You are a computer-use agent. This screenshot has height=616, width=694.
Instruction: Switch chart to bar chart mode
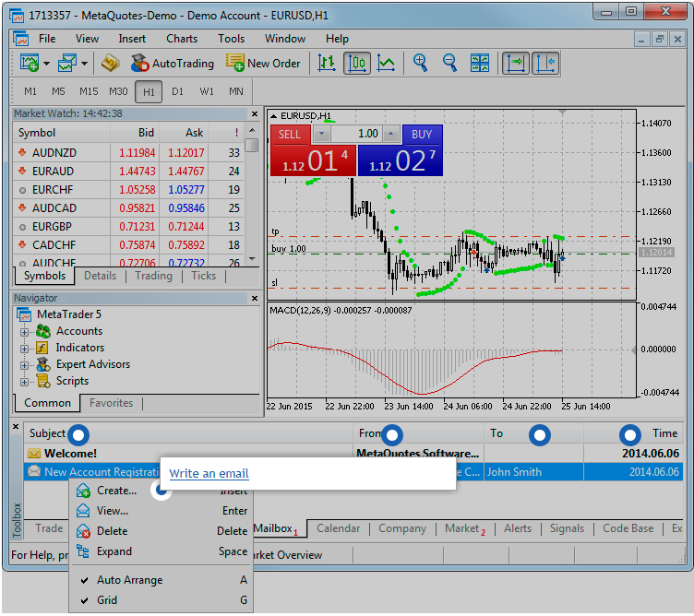pyautogui.click(x=327, y=64)
